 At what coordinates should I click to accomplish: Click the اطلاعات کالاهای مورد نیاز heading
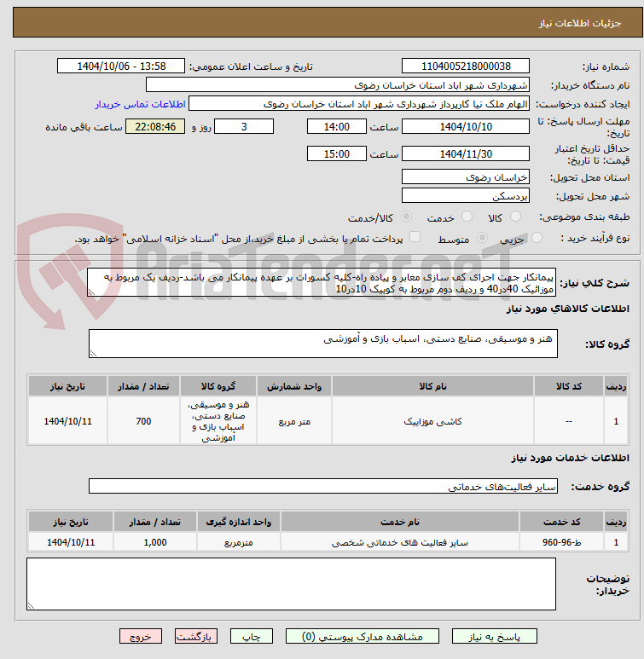tap(568, 309)
